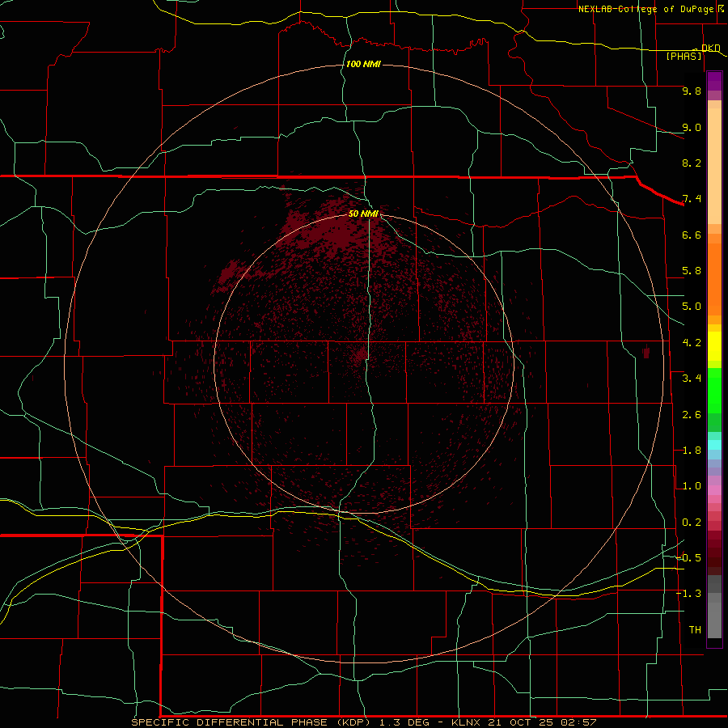The image size is (728, 728).
Task: Click the 0.2 color scale value
Action: tap(692, 523)
